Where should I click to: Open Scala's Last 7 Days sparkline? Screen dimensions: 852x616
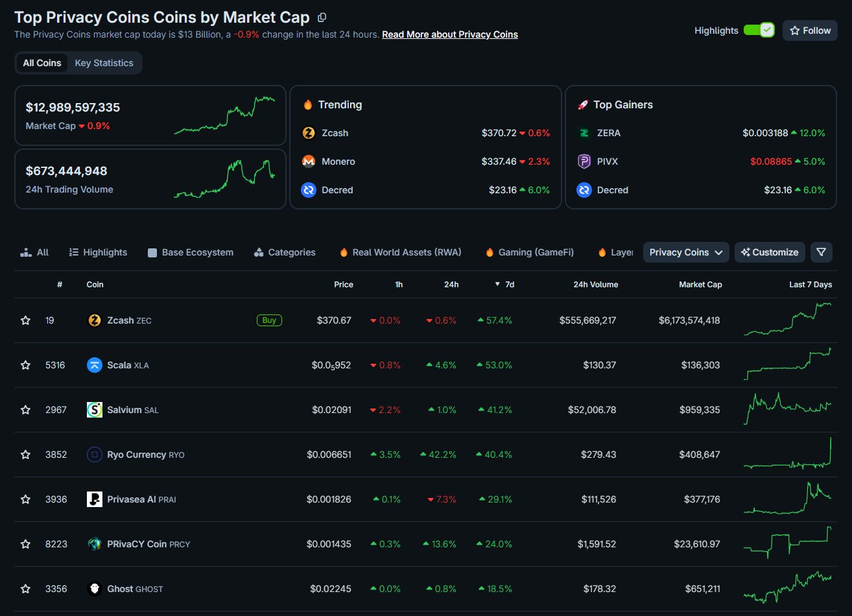(788, 364)
